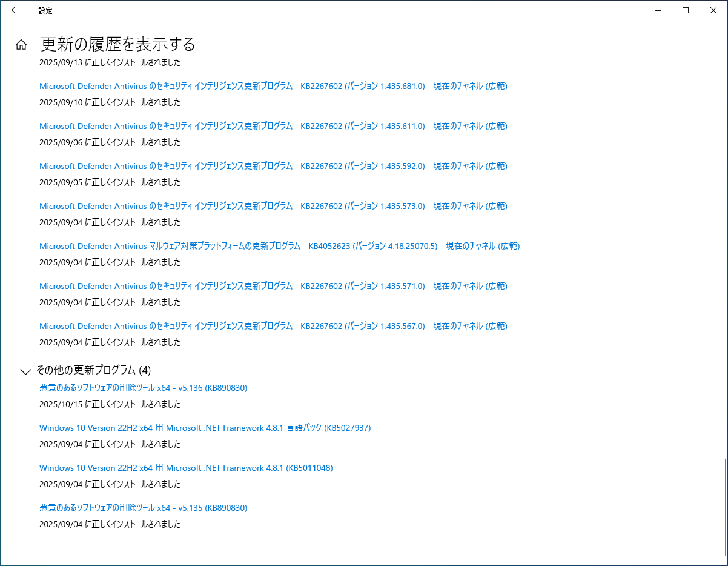Screen dimensions: 728x566
Task: Click the back arrow in the title bar
Action: pos(15,10)
